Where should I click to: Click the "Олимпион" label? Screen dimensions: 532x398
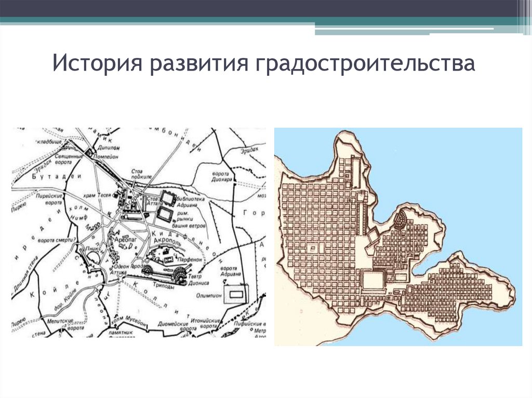pos(209,296)
